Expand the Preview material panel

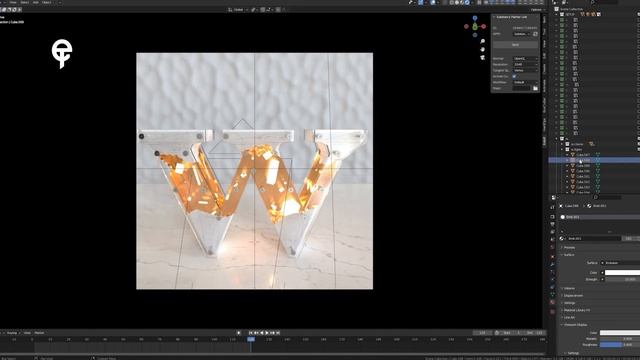(x=569, y=248)
